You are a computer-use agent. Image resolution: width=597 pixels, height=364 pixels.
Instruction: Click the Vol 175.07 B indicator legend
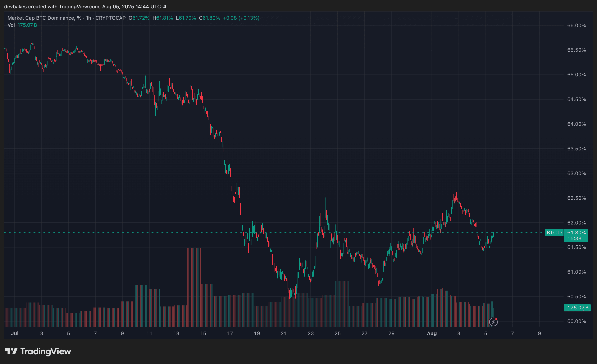(22, 25)
